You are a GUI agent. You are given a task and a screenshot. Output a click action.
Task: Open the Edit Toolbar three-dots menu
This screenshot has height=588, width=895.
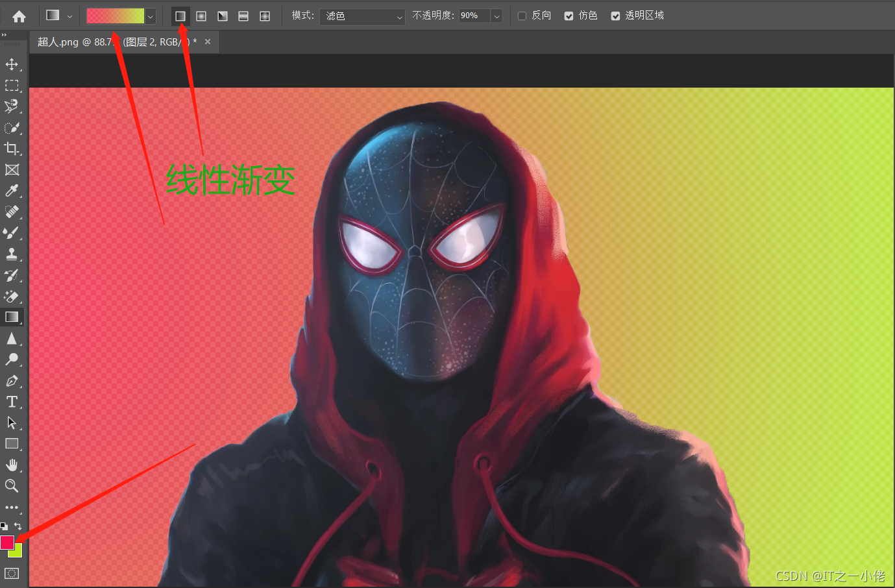point(12,508)
